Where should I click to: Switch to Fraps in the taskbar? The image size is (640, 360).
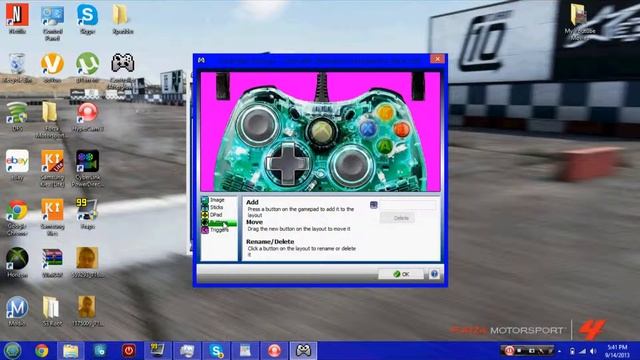pos(158,351)
